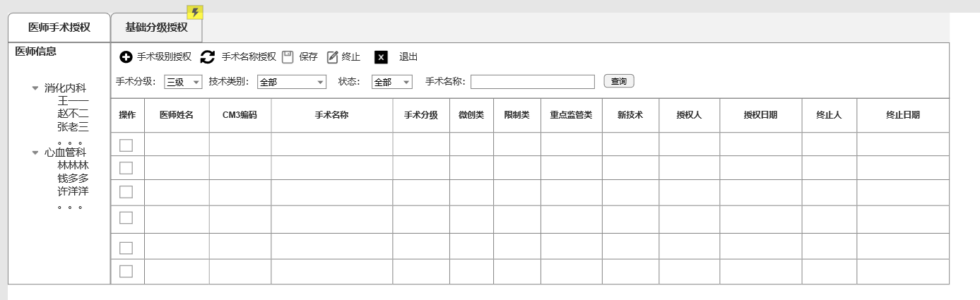The image size is (980, 300).
Task: Open the 手术分级 dropdown showing 三级
Action: [183, 82]
